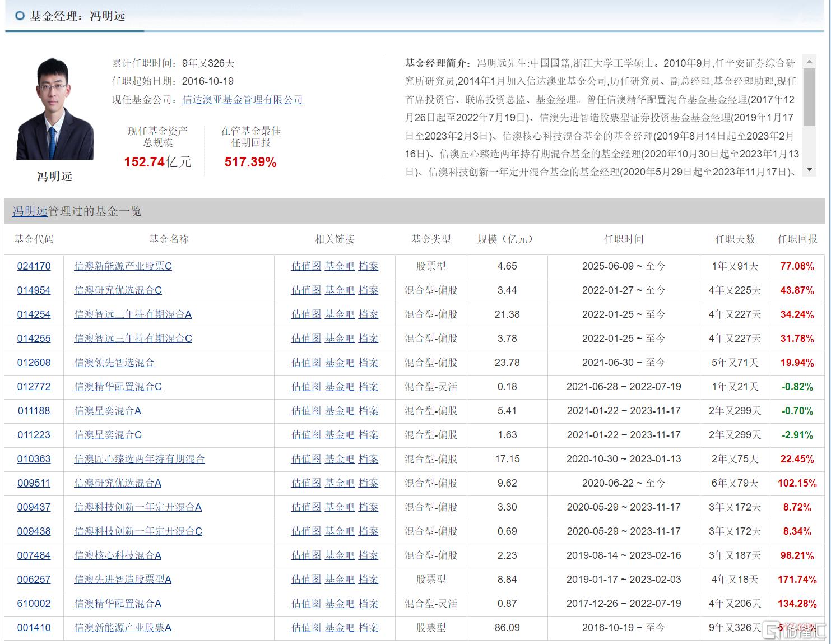This screenshot has height=644, width=831.
Task: Open 基金吧 for fund 014255
Action: 340,339
